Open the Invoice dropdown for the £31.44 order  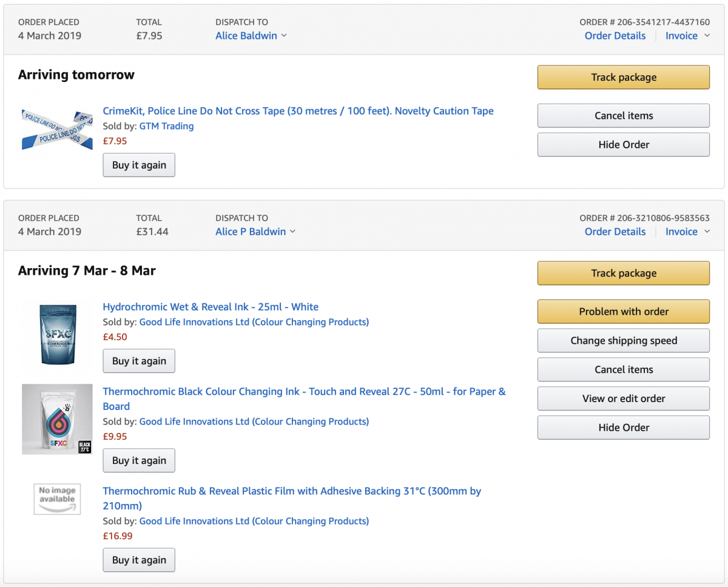(x=687, y=232)
